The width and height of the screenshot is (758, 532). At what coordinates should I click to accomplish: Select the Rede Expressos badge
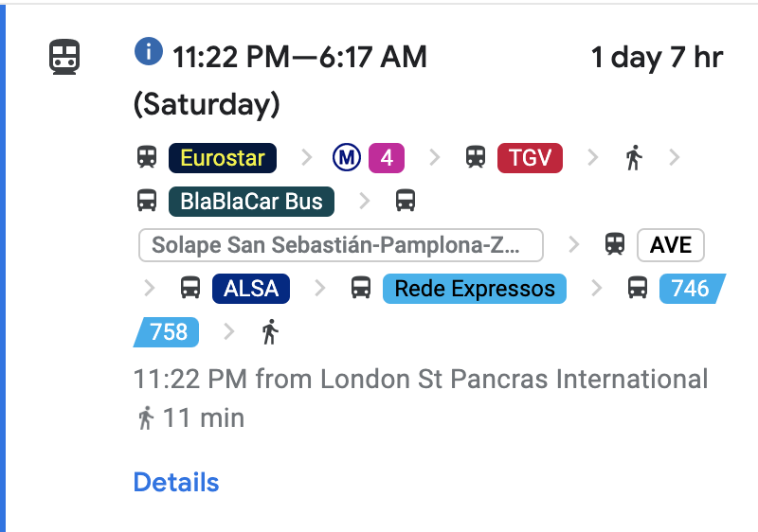click(x=474, y=288)
